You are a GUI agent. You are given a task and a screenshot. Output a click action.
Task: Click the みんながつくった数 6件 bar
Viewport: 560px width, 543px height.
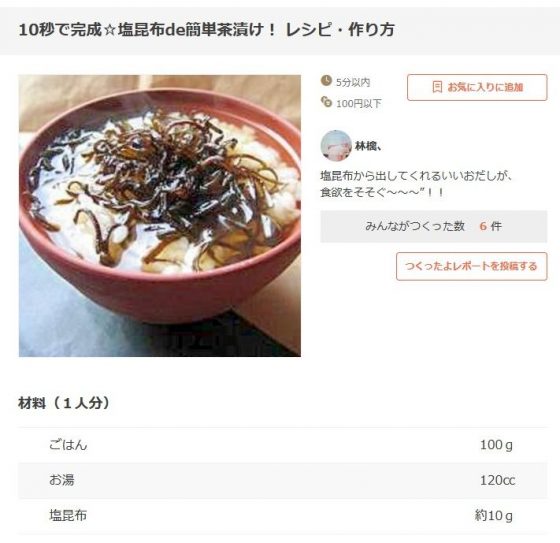pyautogui.click(x=434, y=226)
